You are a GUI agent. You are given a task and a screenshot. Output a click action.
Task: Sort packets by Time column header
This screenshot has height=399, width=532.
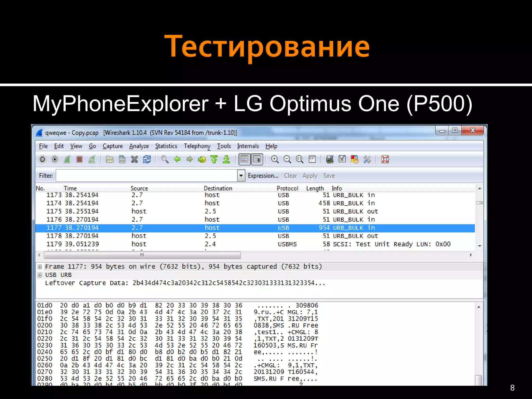point(96,188)
